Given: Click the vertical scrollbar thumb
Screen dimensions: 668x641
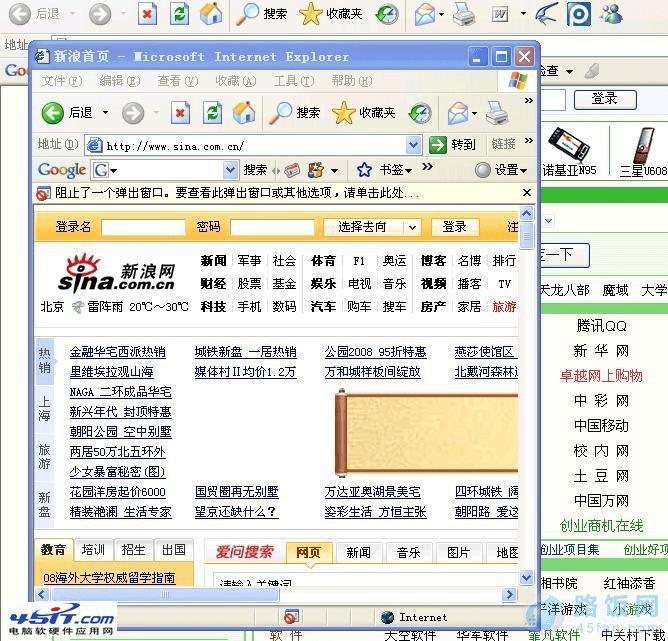Looking at the screenshot, I should coord(527,236).
